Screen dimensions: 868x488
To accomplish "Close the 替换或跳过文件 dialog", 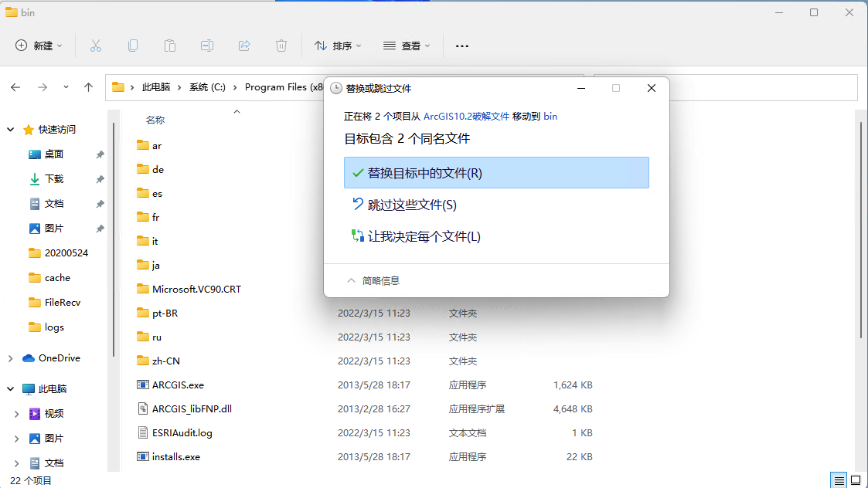I will click(x=652, y=89).
